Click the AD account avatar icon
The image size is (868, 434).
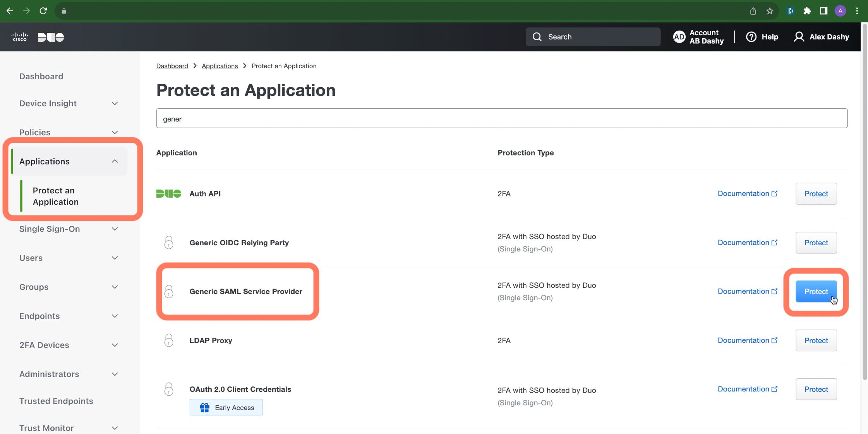pyautogui.click(x=679, y=37)
